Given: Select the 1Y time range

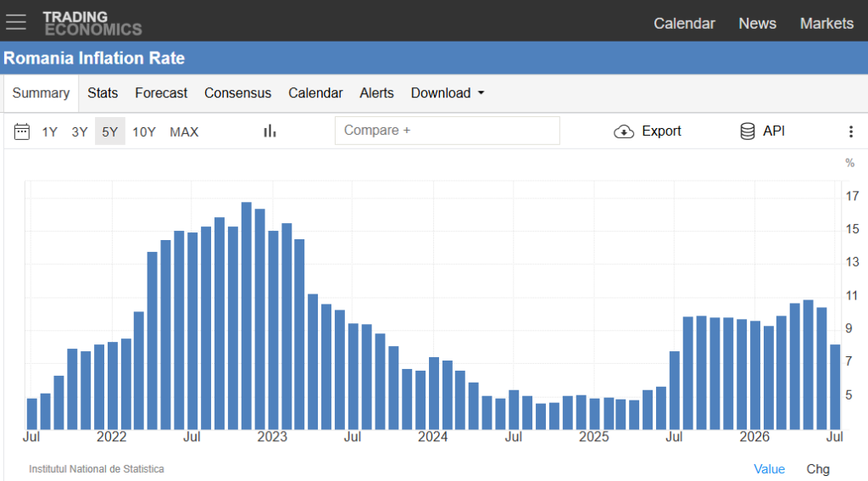Looking at the screenshot, I should (x=50, y=131).
